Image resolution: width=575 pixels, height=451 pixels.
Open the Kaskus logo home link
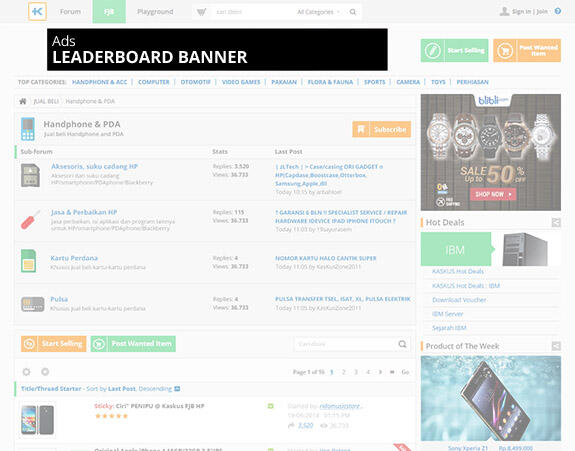[37, 12]
